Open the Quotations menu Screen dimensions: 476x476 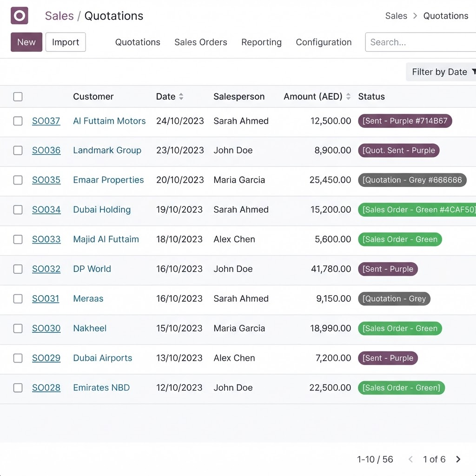coord(138,42)
